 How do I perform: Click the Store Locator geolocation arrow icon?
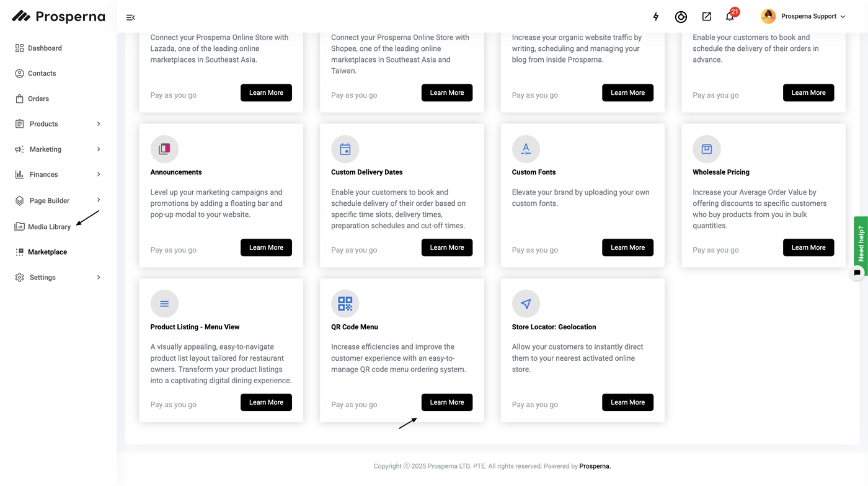(x=526, y=304)
